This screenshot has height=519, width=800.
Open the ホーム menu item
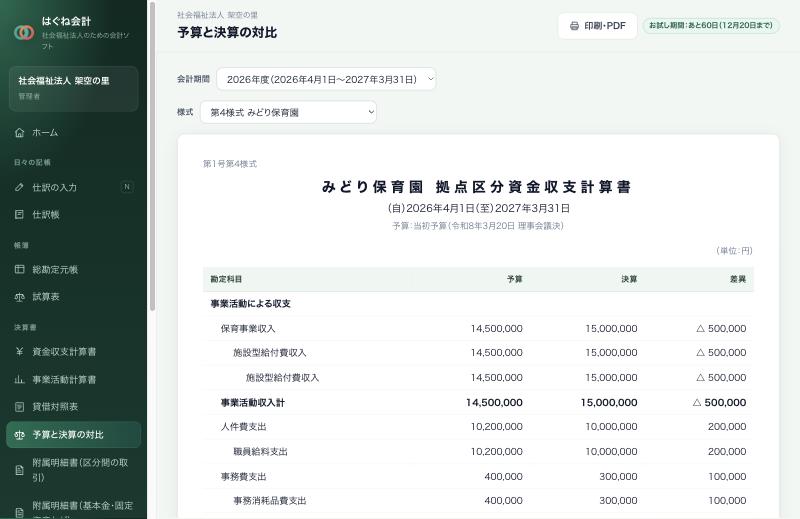click(73, 133)
